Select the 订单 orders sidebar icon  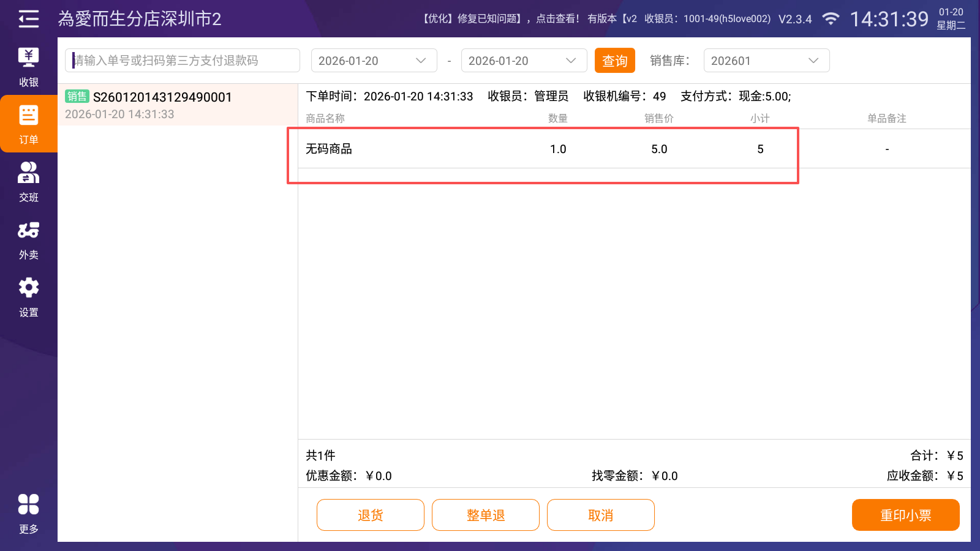28,124
